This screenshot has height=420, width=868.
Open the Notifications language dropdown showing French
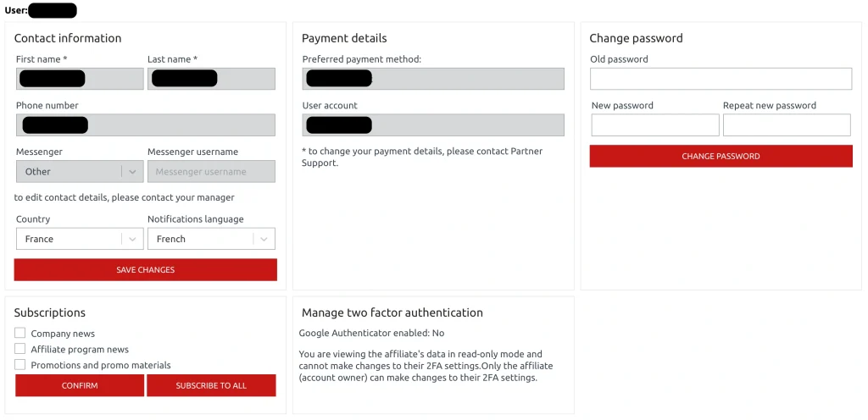click(x=211, y=239)
